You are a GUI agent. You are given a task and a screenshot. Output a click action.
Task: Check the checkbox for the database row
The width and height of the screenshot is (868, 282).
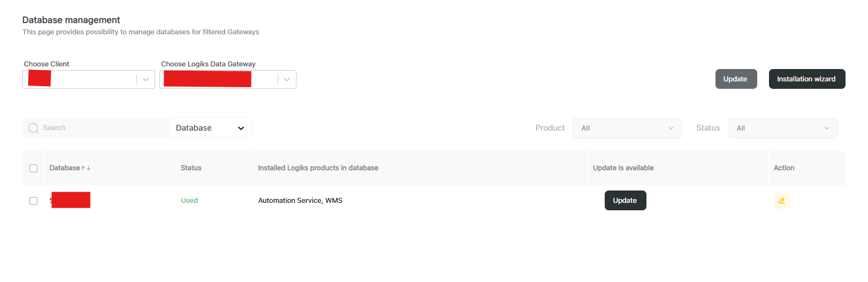click(x=33, y=201)
